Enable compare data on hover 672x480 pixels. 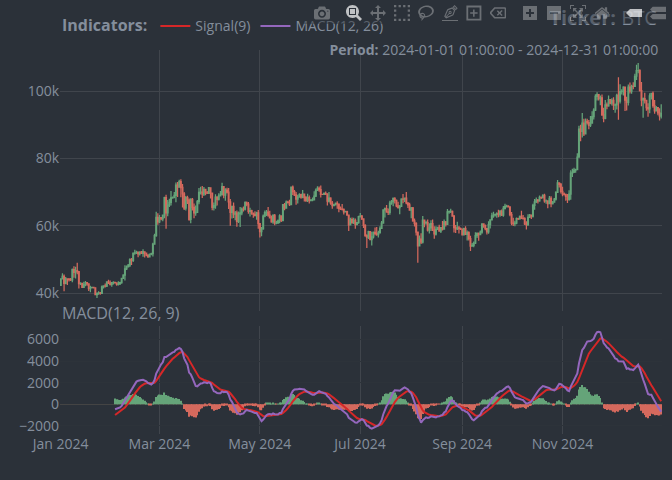point(658,13)
